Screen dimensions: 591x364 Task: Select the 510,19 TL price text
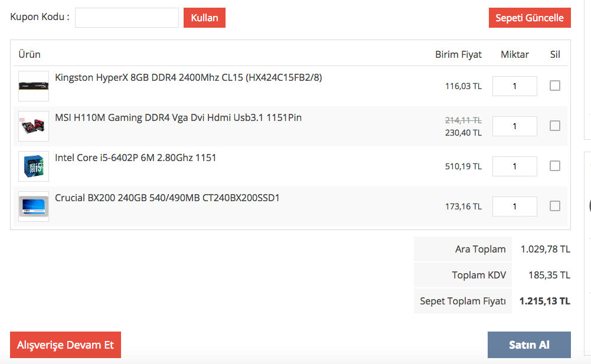click(463, 166)
